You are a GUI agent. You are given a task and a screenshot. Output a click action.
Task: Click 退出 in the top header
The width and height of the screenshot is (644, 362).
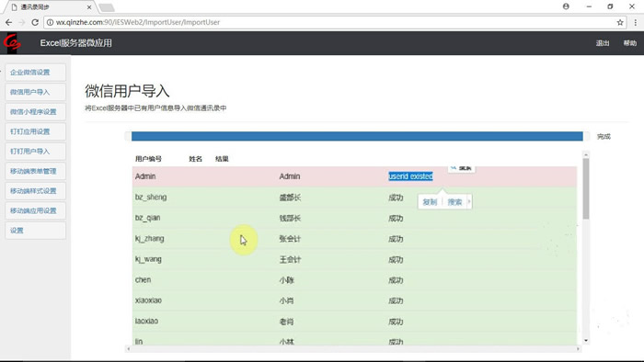(x=603, y=43)
